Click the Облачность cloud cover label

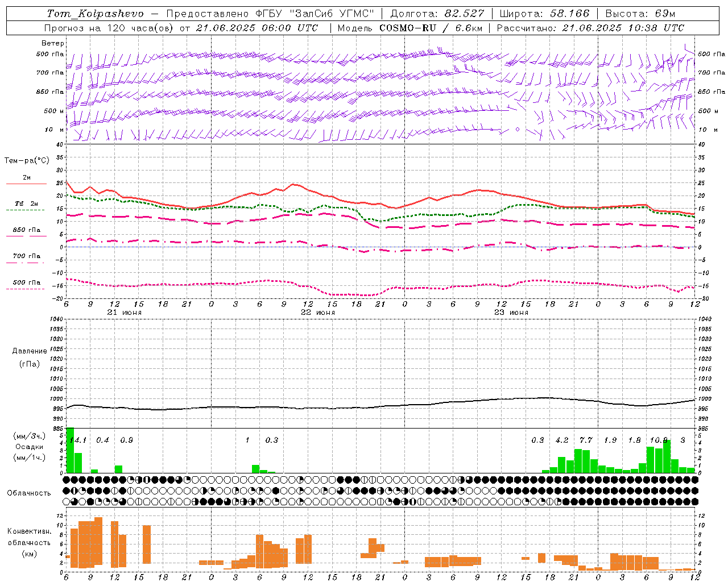point(29,493)
